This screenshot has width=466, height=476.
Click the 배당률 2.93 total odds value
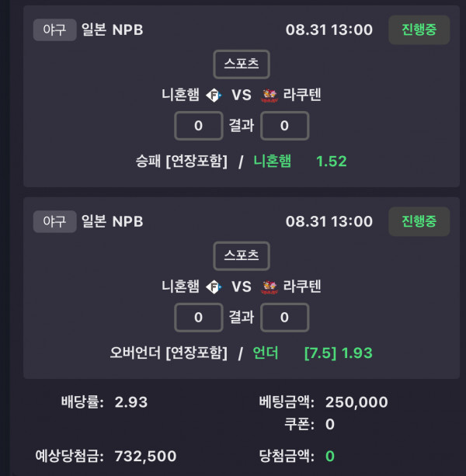click(131, 402)
